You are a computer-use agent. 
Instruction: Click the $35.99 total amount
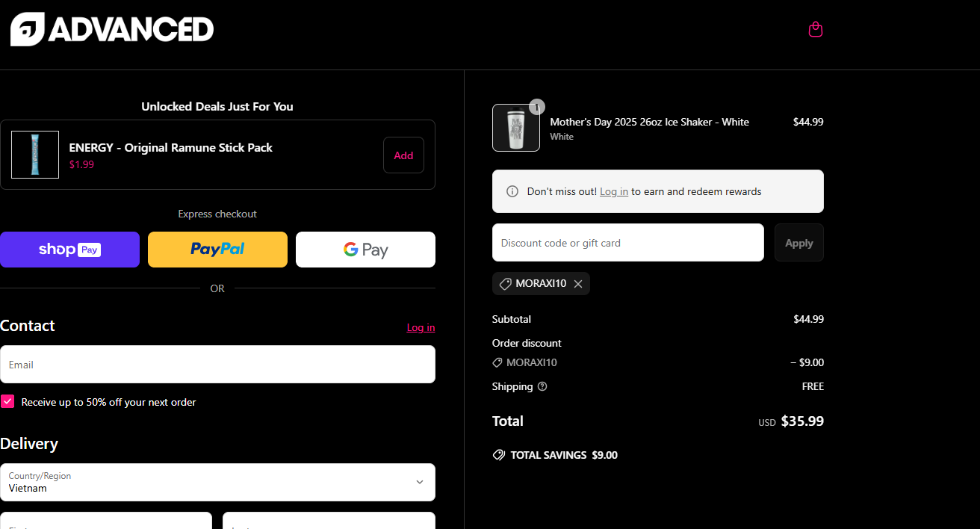802,421
